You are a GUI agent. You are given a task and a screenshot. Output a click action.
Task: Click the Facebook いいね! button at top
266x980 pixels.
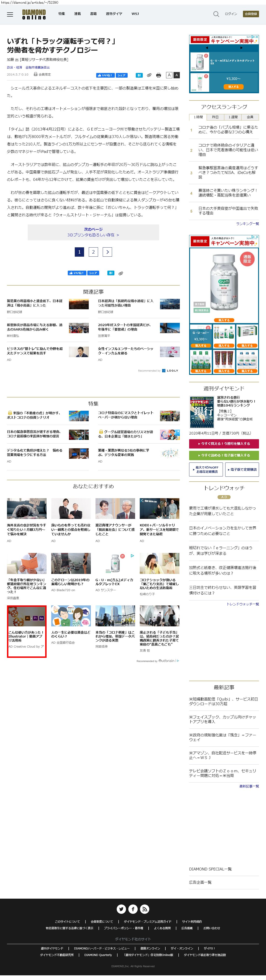coord(105,75)
